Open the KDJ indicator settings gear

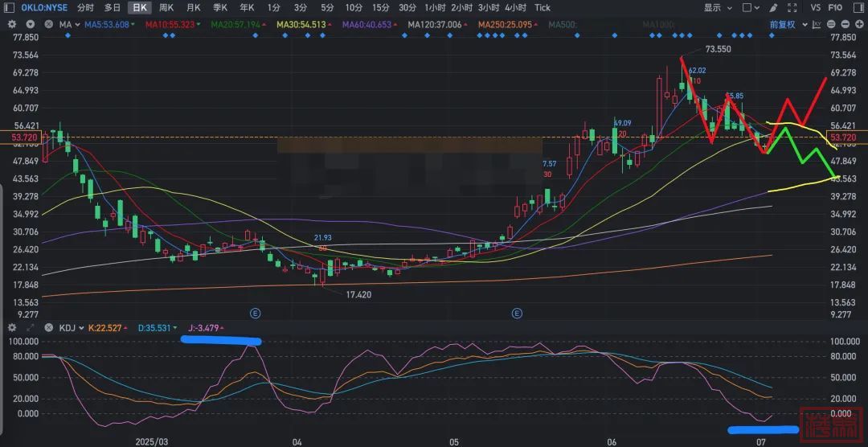coord(12,328)
